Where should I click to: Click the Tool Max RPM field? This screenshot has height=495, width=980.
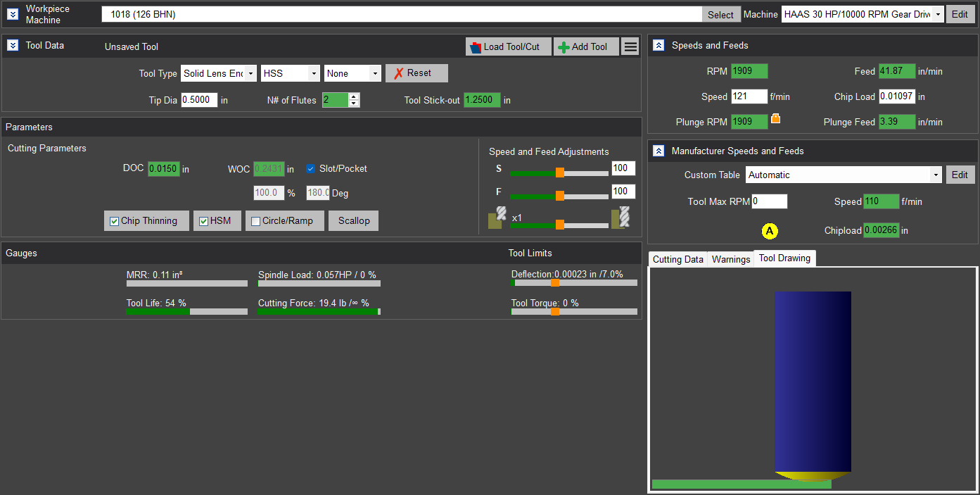pos(770,201)
